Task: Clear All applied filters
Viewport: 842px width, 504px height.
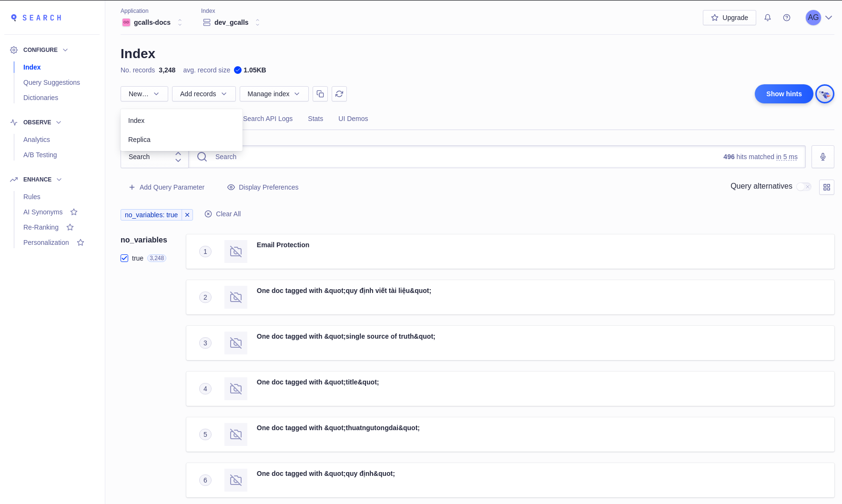Action: click(223, 214)
